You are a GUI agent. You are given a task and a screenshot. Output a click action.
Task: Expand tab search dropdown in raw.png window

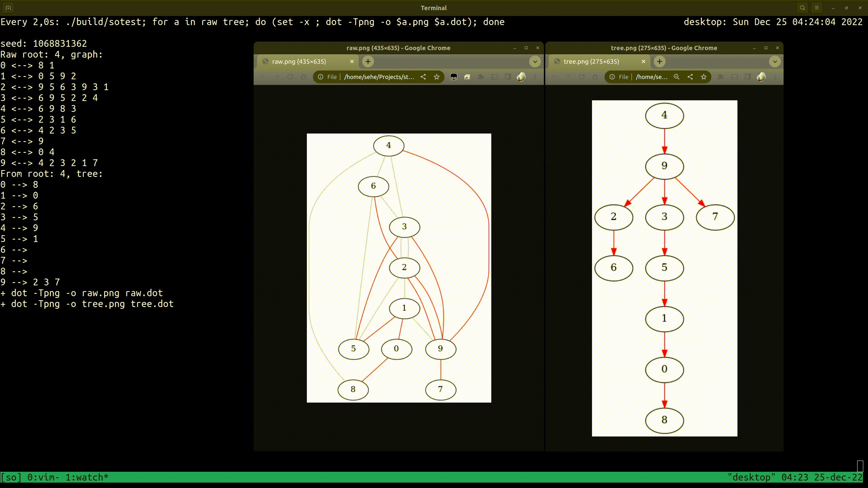pyautogui.click(x=535, y=61)
